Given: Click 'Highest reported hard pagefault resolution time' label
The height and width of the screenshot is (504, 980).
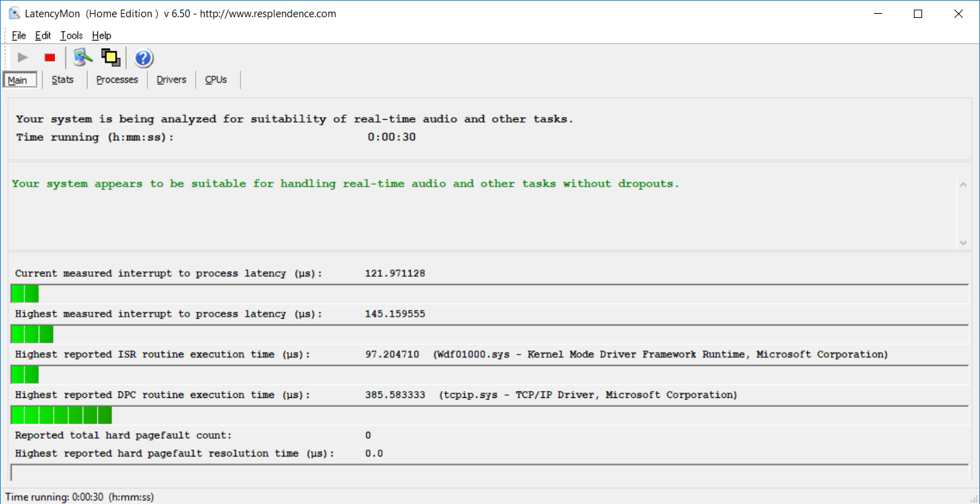Looking at the screenshot, I should point(174,454).
